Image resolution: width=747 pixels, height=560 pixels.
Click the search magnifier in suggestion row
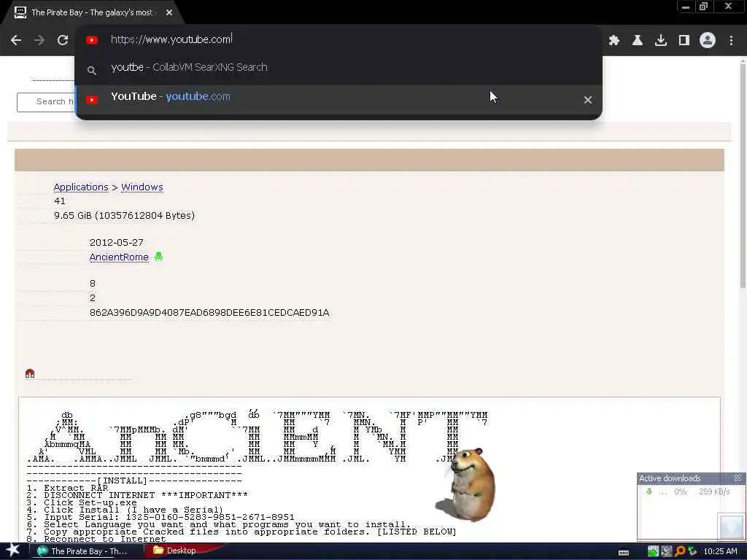[x=92, y=71]
